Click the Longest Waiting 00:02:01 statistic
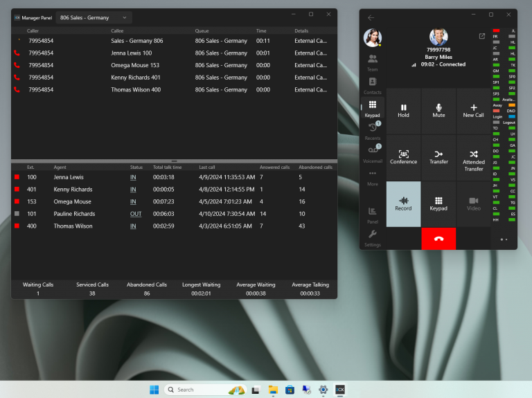 [x=201, y=289]
